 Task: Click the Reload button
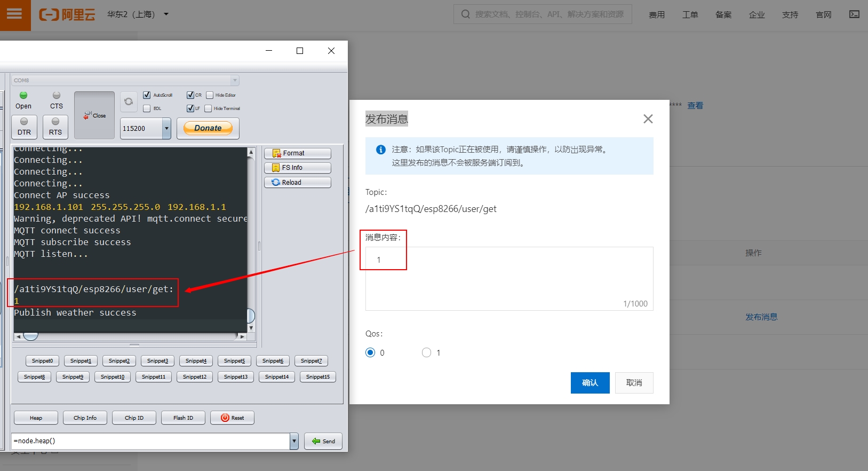298,183
